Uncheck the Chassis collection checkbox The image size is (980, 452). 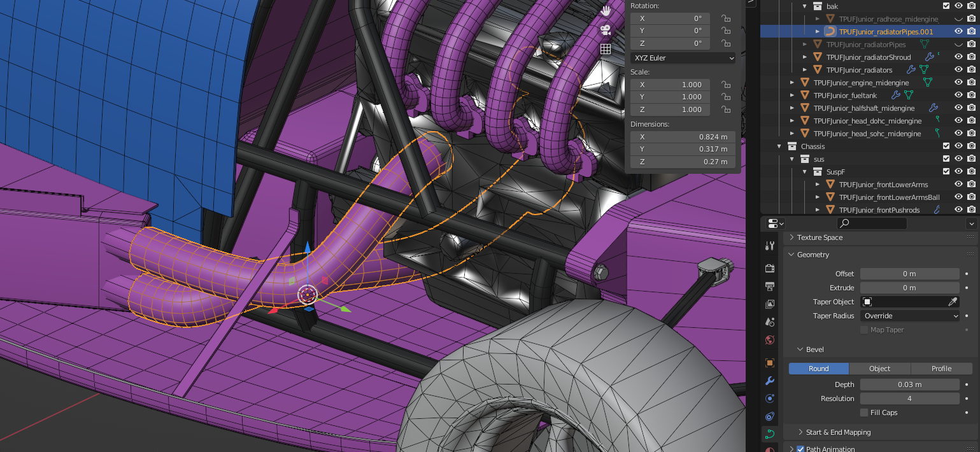(x=946, y=146)
